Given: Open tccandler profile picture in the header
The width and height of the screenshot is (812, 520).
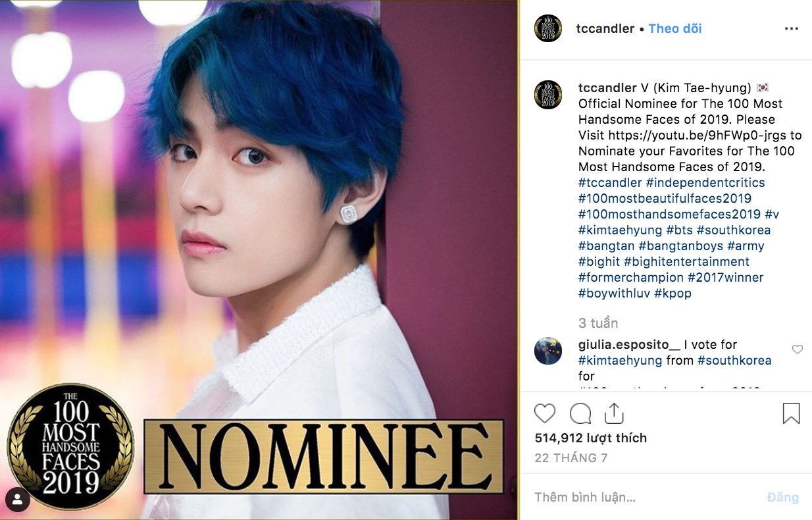Looking at the screenshot, I should click(548, 28).
